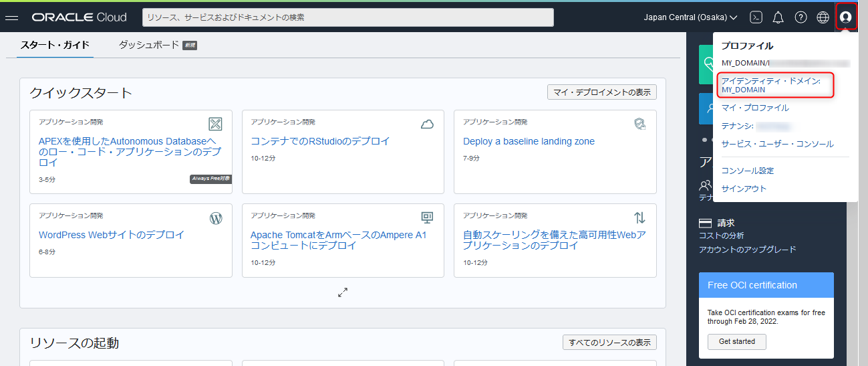Click the Get started button
This screenshot has height=366, width=868.
pos(737,341)
